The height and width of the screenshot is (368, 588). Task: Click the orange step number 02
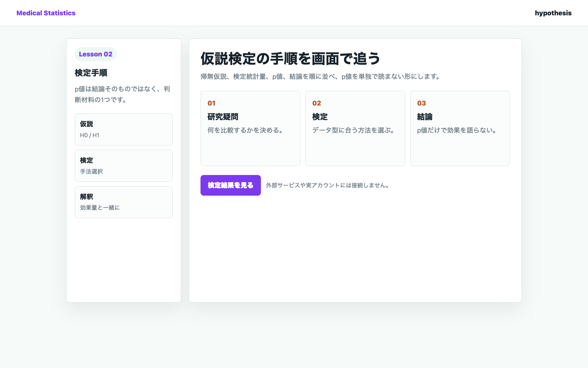[x=317, y=103]
